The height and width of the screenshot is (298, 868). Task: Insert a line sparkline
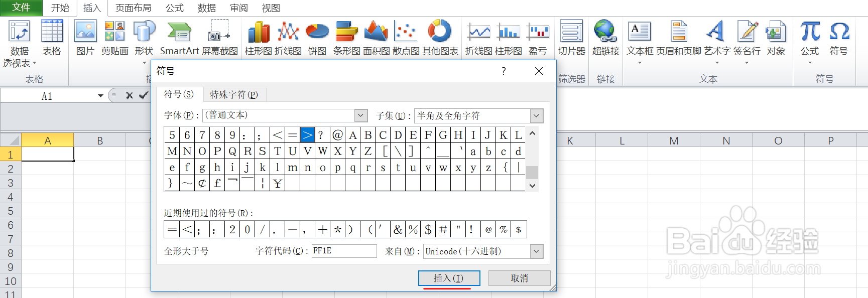tap(479, 38)
